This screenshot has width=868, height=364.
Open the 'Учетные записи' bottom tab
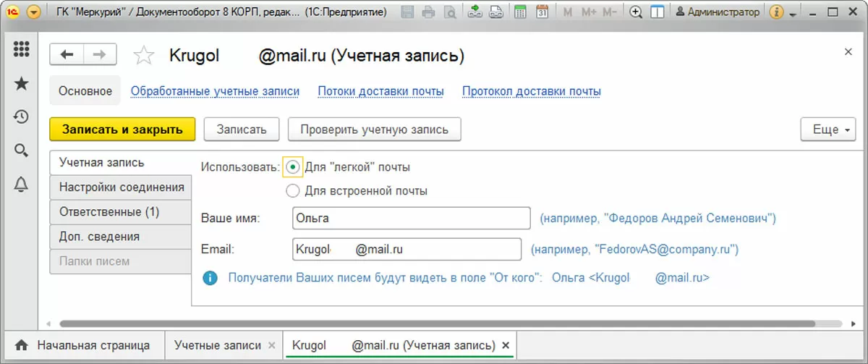point(217,345)
